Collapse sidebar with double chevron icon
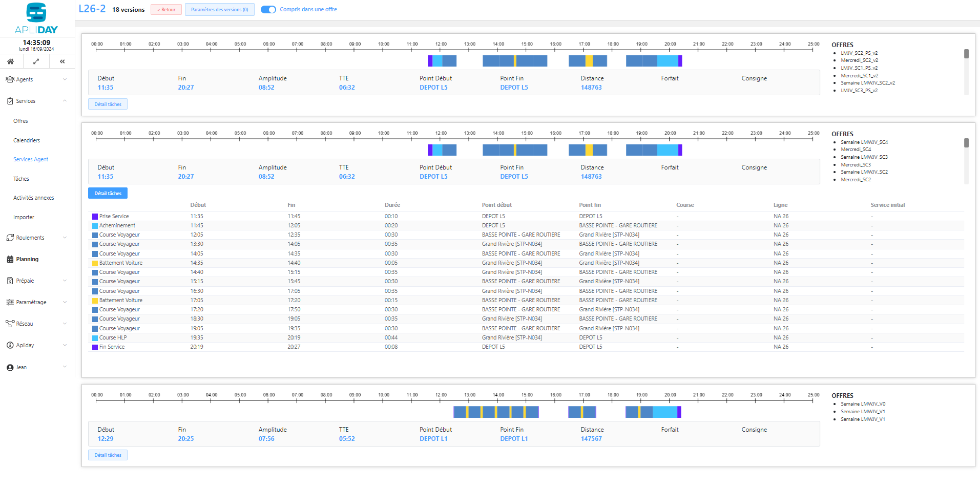The height and width of the screenshot is (488, 980). pos(62,61)
